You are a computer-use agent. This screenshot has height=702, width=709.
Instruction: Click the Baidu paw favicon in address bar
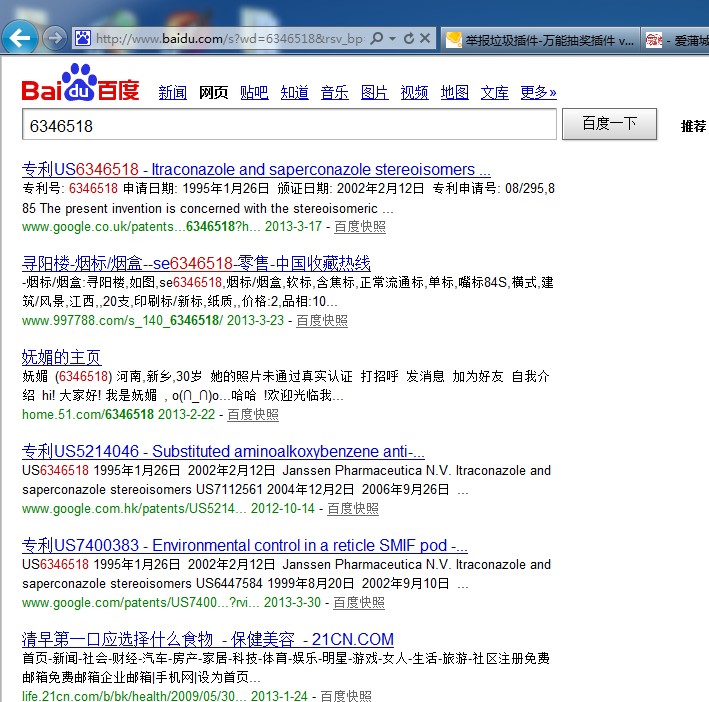tap(83, 38)
